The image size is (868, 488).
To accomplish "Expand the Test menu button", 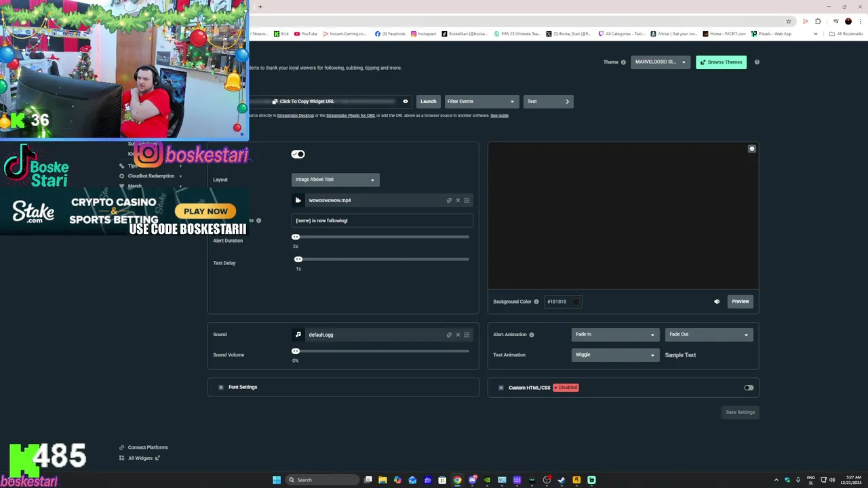I will (548, 102).
